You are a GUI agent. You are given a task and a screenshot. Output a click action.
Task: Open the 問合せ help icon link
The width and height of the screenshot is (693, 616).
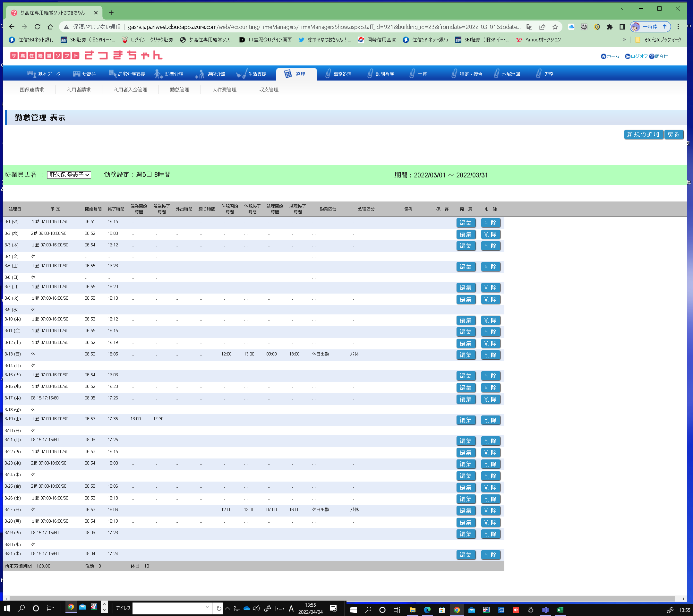click(x=658, y=56)
